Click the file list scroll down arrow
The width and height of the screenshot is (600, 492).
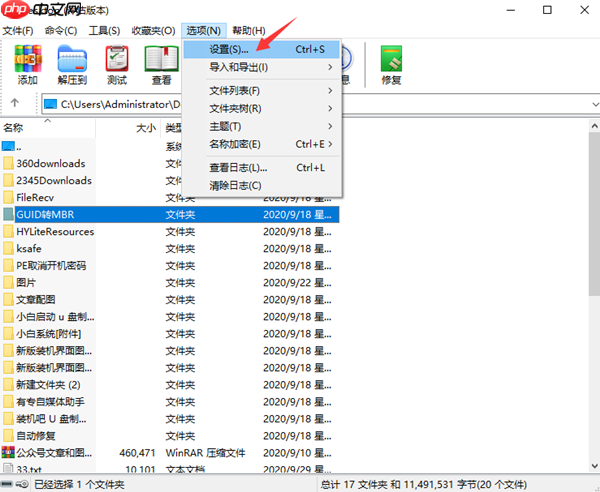(x=594, y=466)
